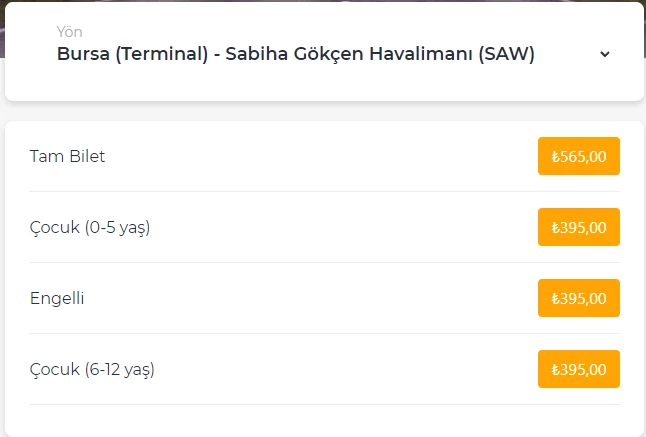Click the Tam Bilet ticket type label
This screenshot has height=437, width=646.
[67, 156]
